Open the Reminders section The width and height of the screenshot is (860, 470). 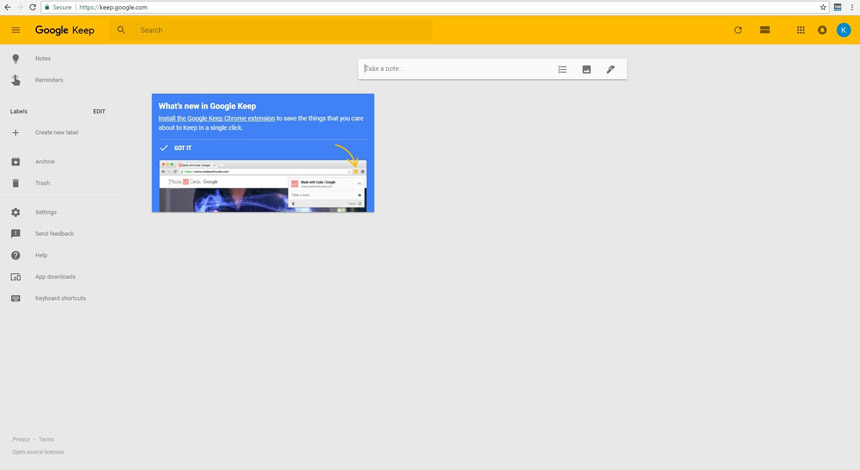click(49, 80)
